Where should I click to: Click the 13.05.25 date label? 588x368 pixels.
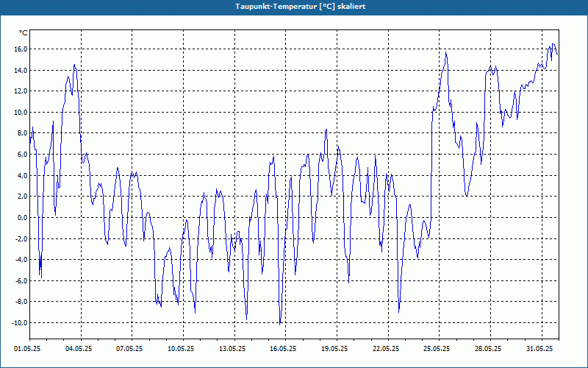pos(232,349)
